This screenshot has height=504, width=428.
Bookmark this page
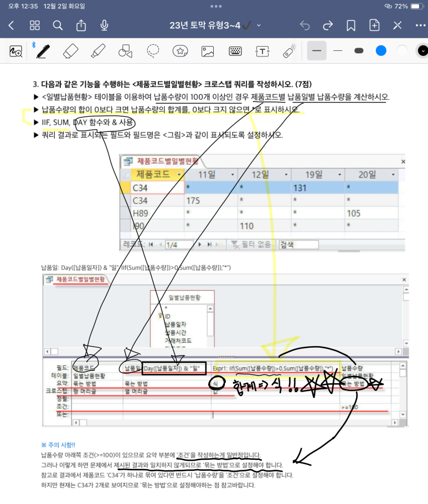[x=351, y=25]
